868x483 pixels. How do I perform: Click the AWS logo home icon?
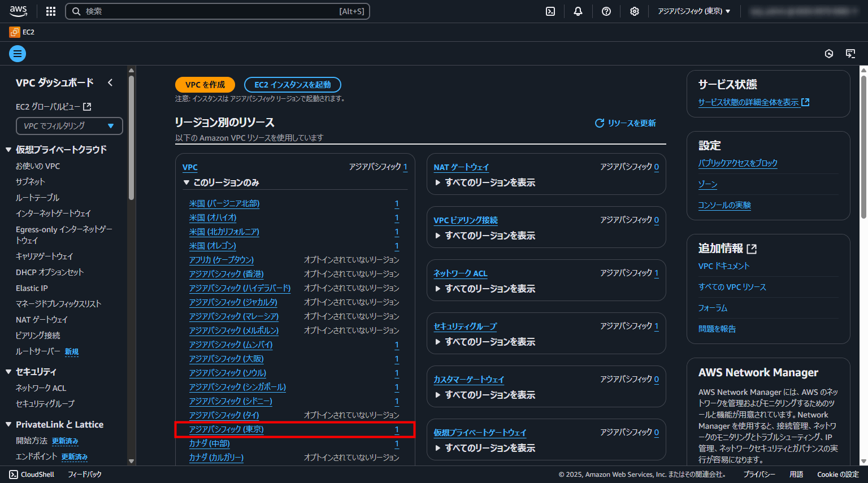19,11
